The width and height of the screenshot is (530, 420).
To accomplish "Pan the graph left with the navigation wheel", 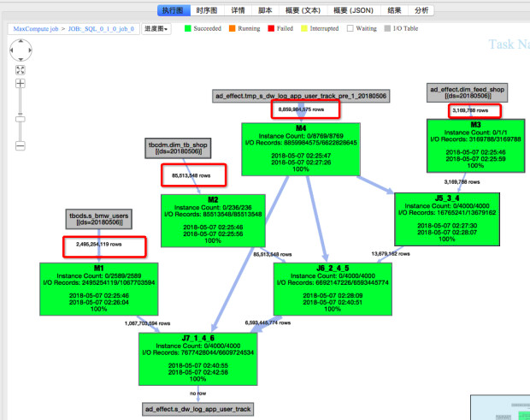I will click(11, 50).
